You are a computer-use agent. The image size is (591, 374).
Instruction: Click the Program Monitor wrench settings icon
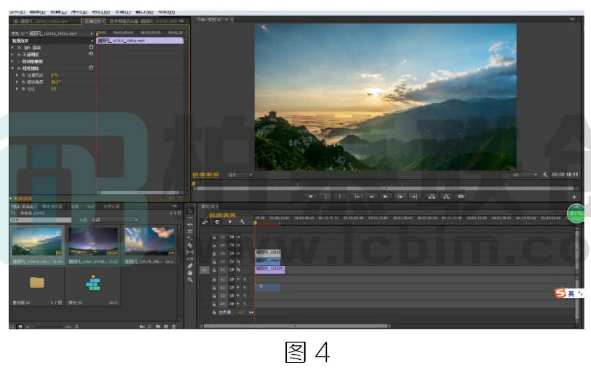(x=545, y=175)
